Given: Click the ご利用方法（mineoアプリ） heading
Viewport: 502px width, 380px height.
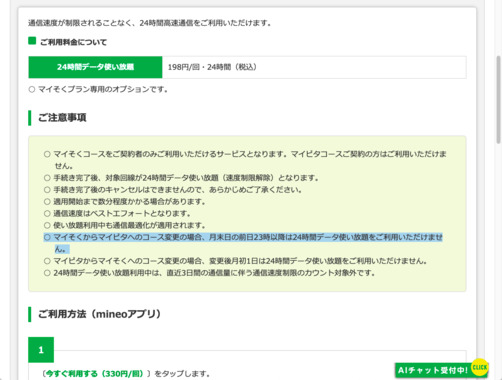Looking at the screenshot, I should click(x=99, y=314).
